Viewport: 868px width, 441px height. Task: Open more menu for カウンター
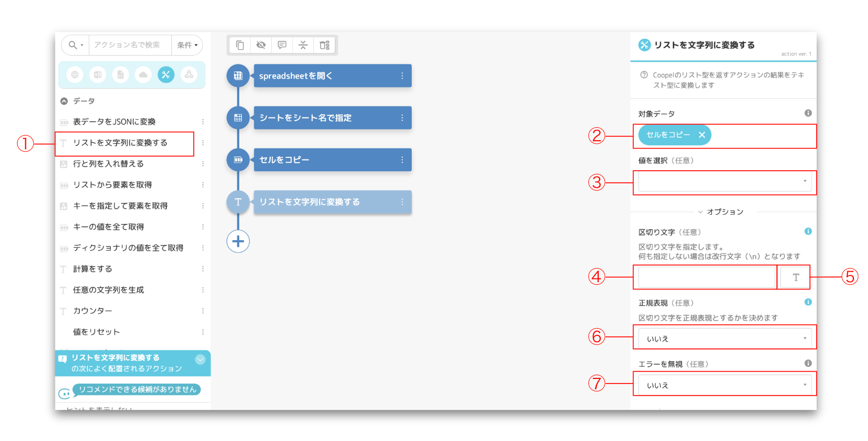[203, 311]
